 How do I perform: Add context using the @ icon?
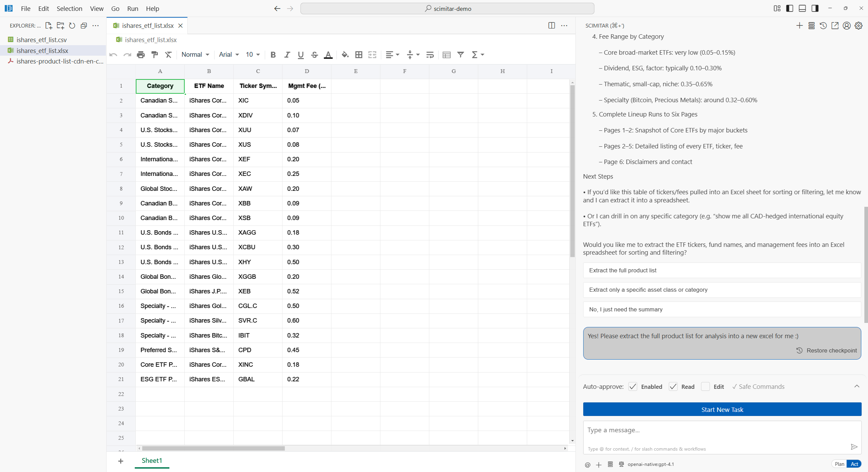click(588, 465)
